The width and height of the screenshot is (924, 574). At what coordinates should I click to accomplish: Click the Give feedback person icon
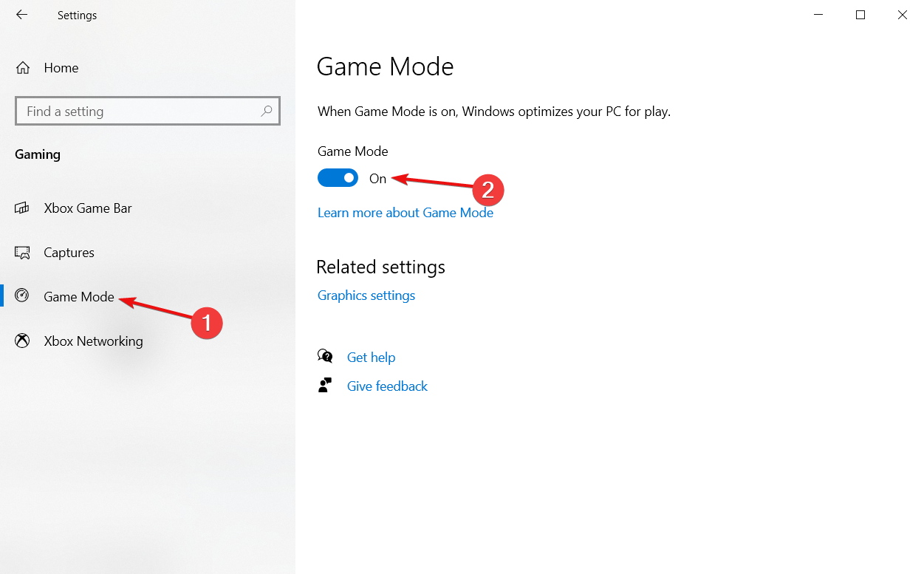pos(325,386)
